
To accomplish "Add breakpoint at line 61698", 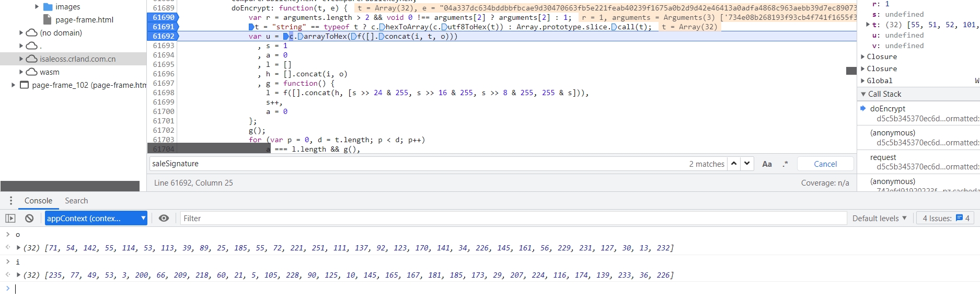I will click(x=163, y=93).
